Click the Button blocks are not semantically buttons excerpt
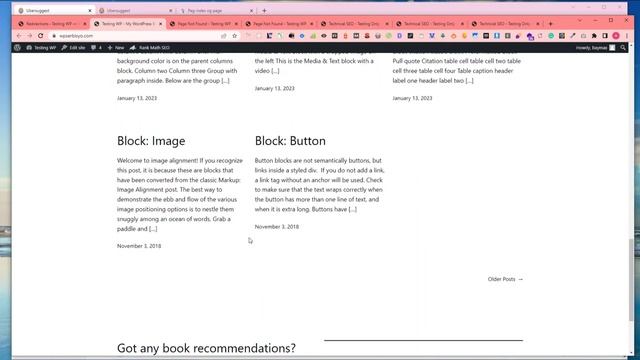Screen dimensions: 640x360 tap(320, 185)
